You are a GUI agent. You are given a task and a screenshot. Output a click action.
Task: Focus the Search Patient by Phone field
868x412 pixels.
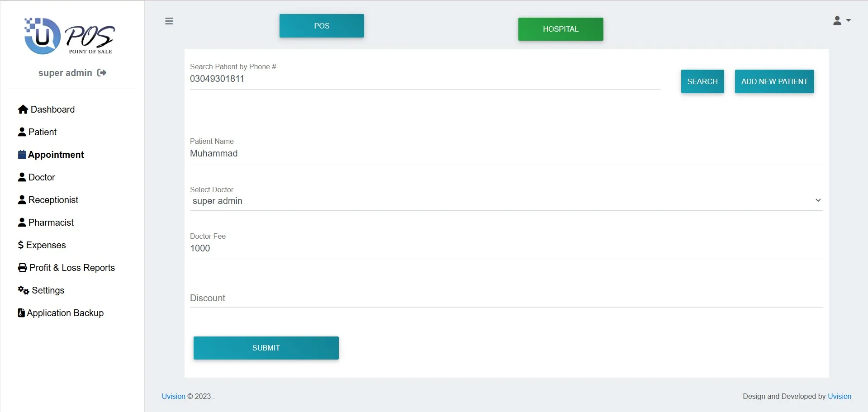(425, 79)
